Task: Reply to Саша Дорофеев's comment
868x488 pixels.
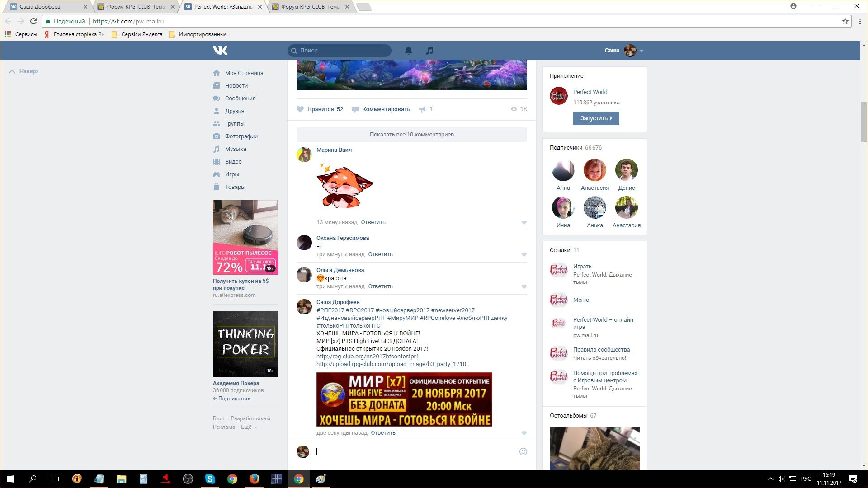Action: click(383, 432)
